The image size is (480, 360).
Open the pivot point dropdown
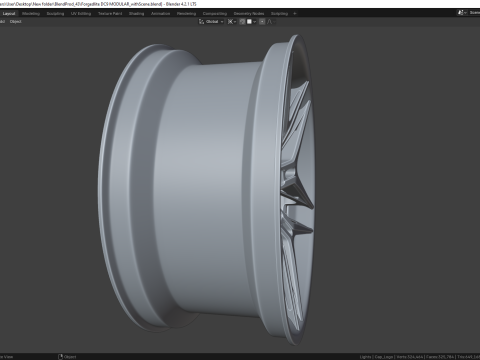coord(232,22)
